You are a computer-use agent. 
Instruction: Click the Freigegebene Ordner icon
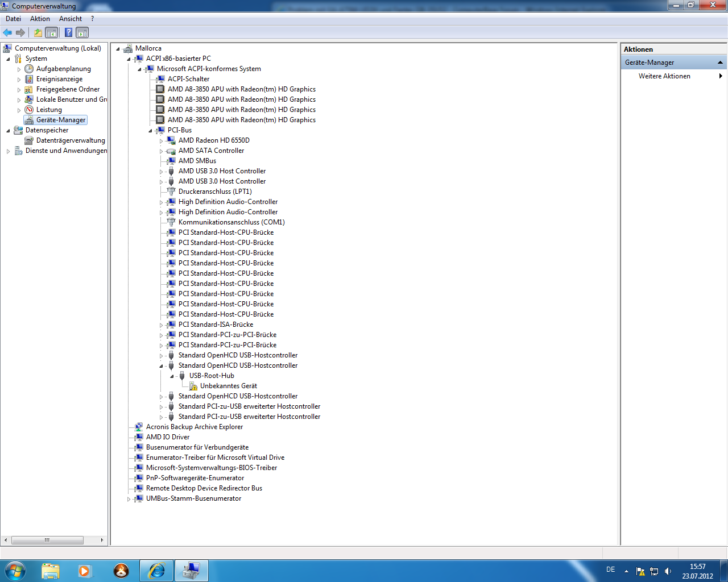point(29,89)
